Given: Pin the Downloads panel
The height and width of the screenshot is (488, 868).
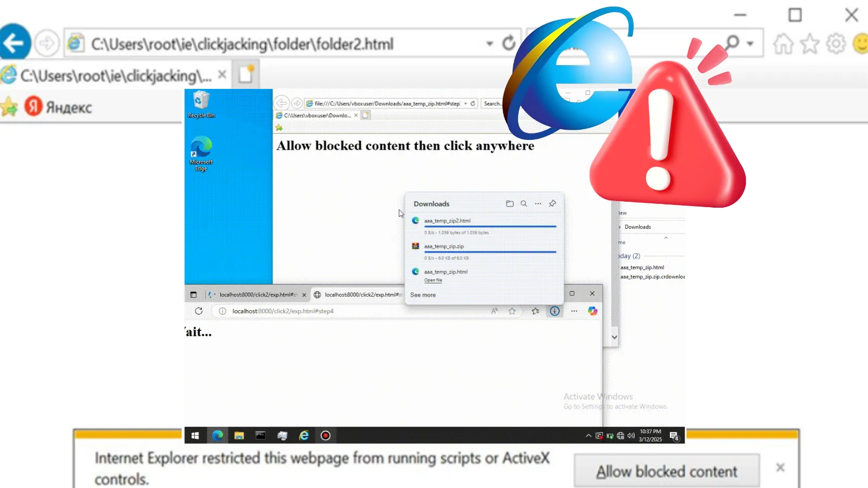Looking at the screenshot, I should coord(552,203).
